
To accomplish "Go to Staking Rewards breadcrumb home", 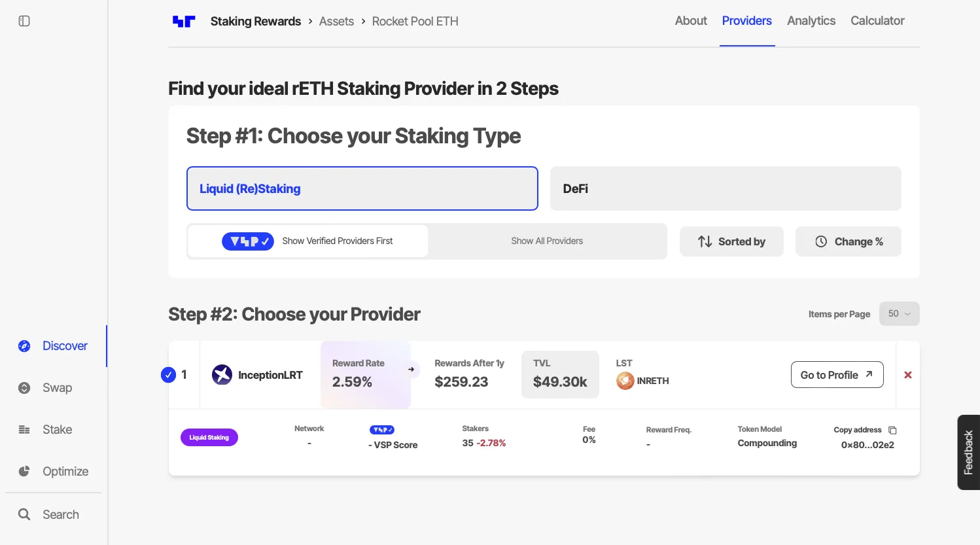I will 256,22.
